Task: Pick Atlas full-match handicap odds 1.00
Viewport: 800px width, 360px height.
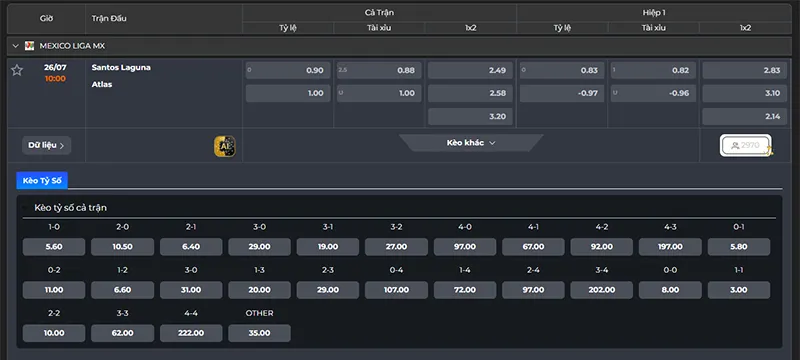Action: [288, 93]
